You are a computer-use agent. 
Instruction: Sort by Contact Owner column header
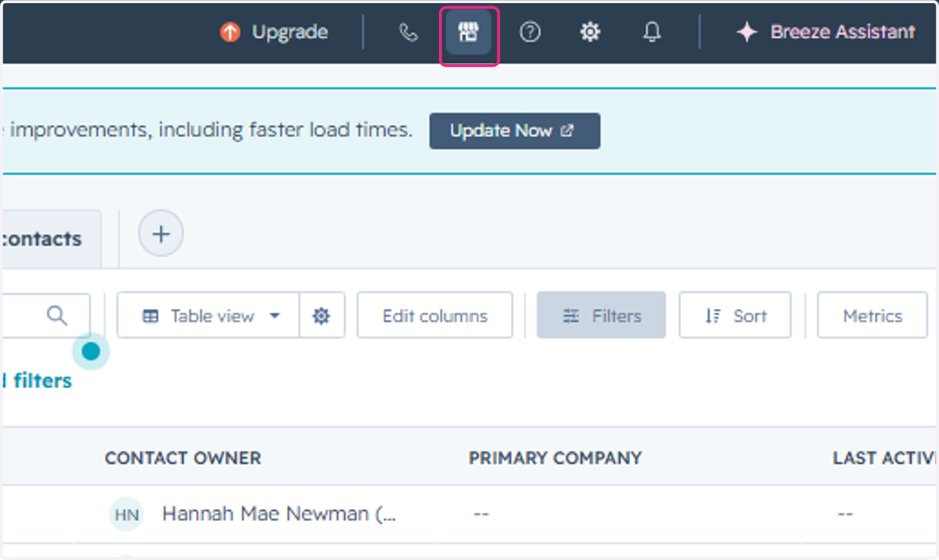tap(183, 458)
